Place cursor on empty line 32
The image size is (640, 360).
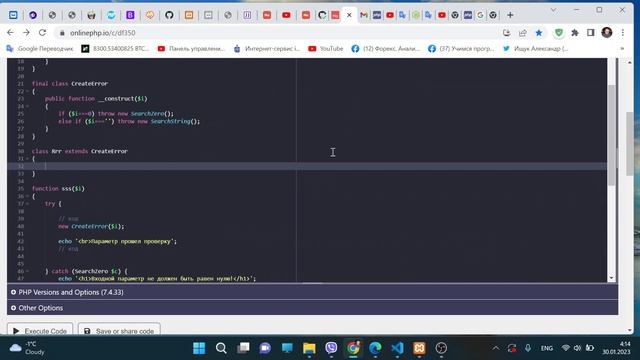(x=307, y=166)
